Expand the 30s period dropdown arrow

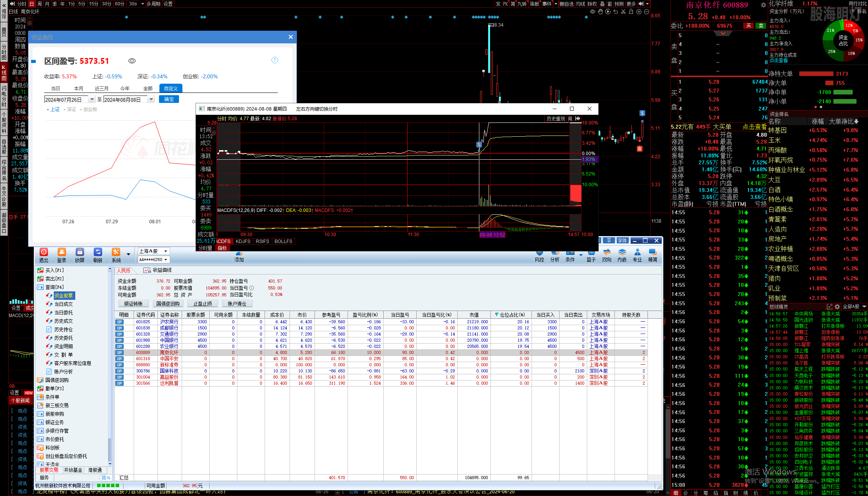click(142, 4)
